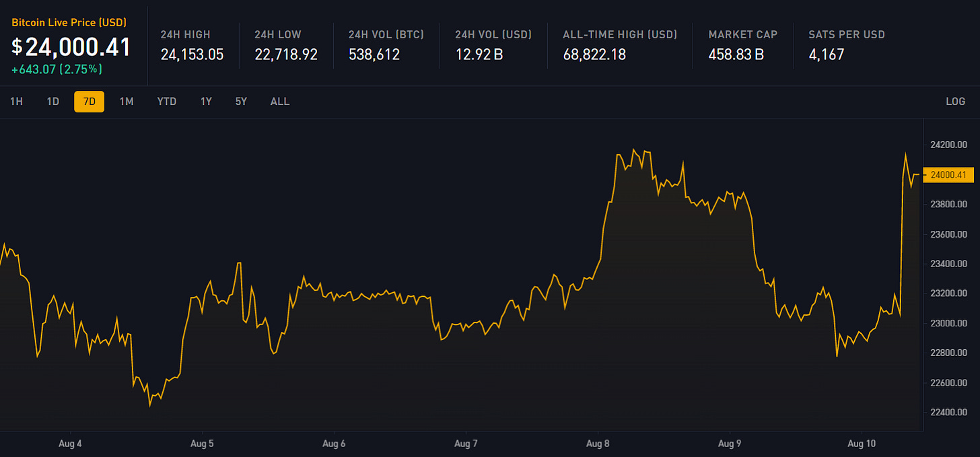Click the 24H LOW label

278,34
